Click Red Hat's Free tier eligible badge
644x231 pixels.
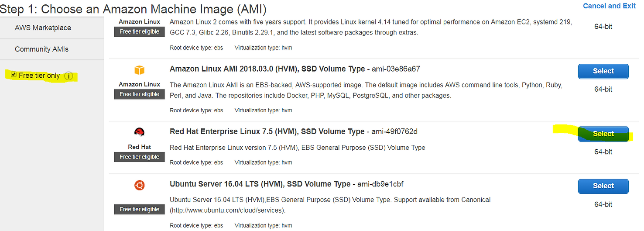tap(140, 157)
